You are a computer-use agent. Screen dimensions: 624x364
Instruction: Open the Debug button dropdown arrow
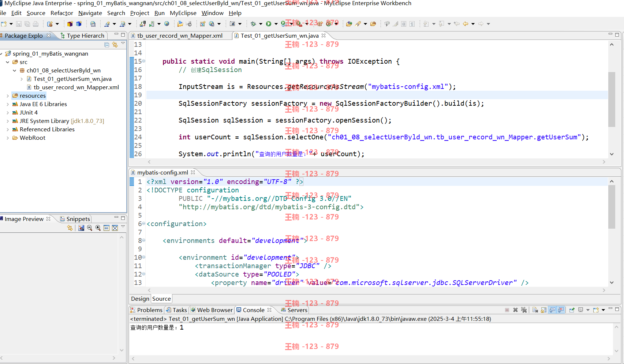(x=261, y=24)
